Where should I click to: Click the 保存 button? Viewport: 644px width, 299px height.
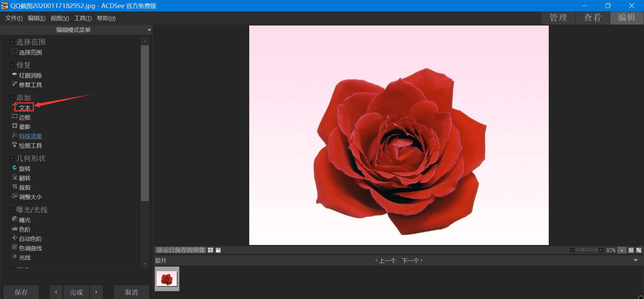pos(21,292)
